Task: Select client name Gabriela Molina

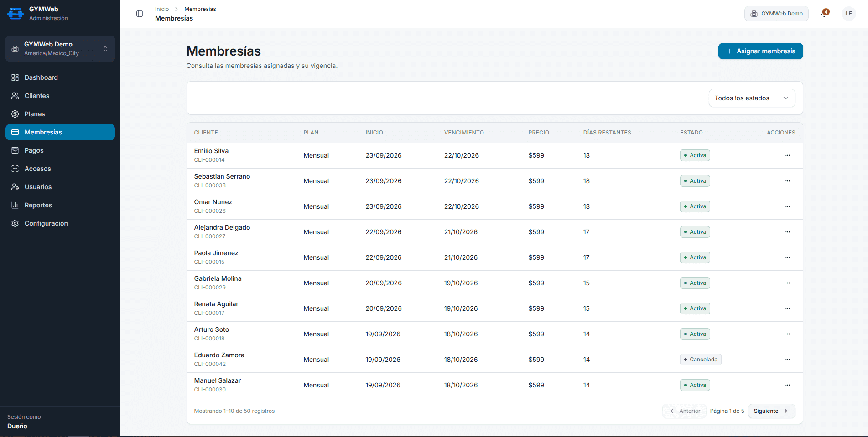Action: 218,278
